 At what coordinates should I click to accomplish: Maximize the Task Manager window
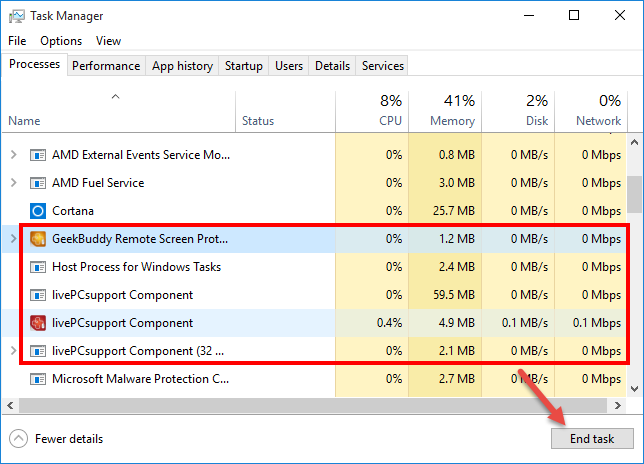click(574, 16)
